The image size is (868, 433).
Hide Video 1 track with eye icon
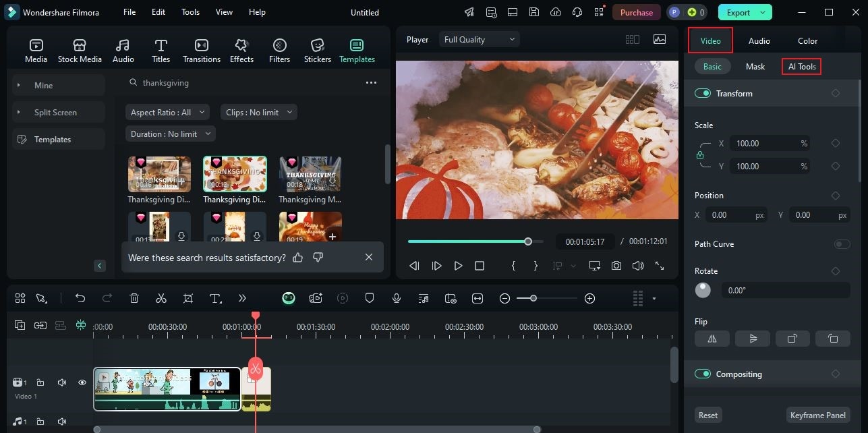coord(82,382)
